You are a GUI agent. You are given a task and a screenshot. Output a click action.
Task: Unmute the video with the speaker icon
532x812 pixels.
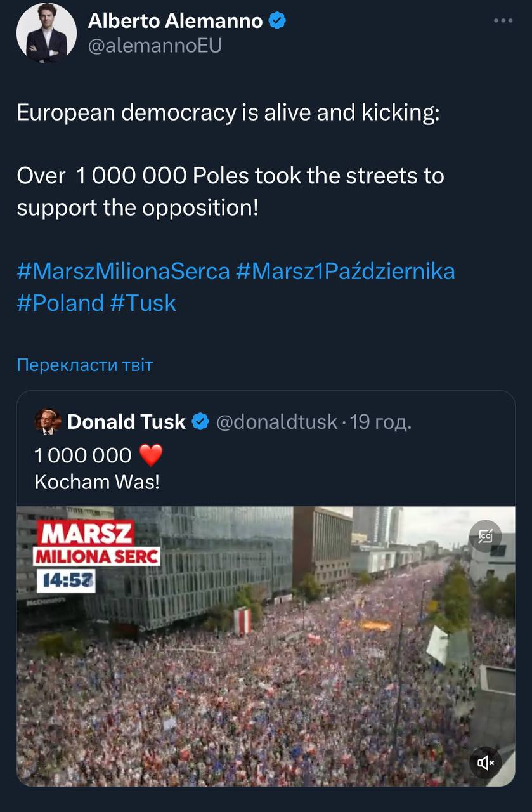pyautogui.click(x=485, y=762)
